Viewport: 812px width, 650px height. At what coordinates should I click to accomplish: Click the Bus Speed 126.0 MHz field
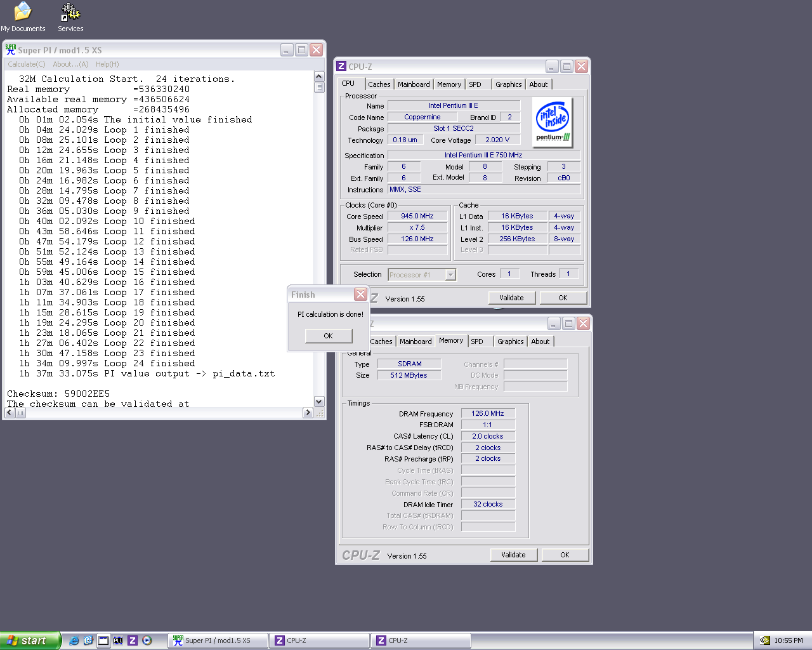pyautogui.click(x=417, y=239)
